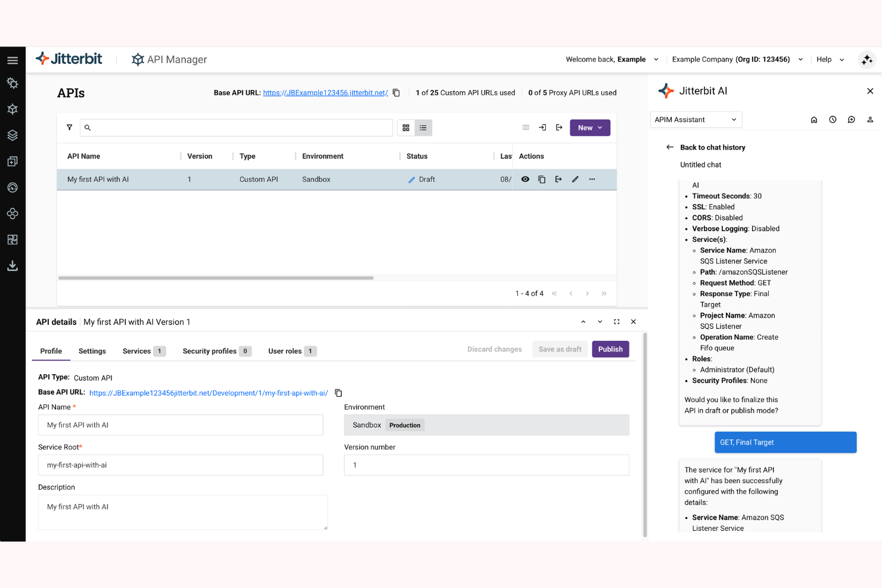Screen dimensions: 882x588
Task: Switch to list view
Action: tap(423, 127)
